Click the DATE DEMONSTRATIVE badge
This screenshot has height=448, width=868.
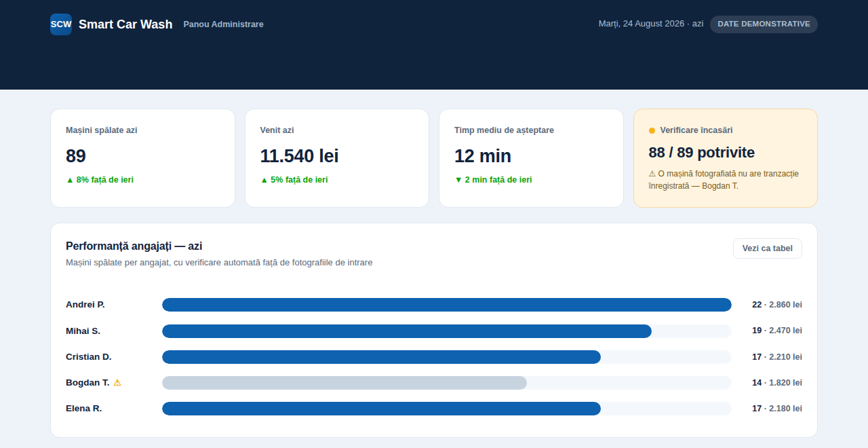click(764, 24)
